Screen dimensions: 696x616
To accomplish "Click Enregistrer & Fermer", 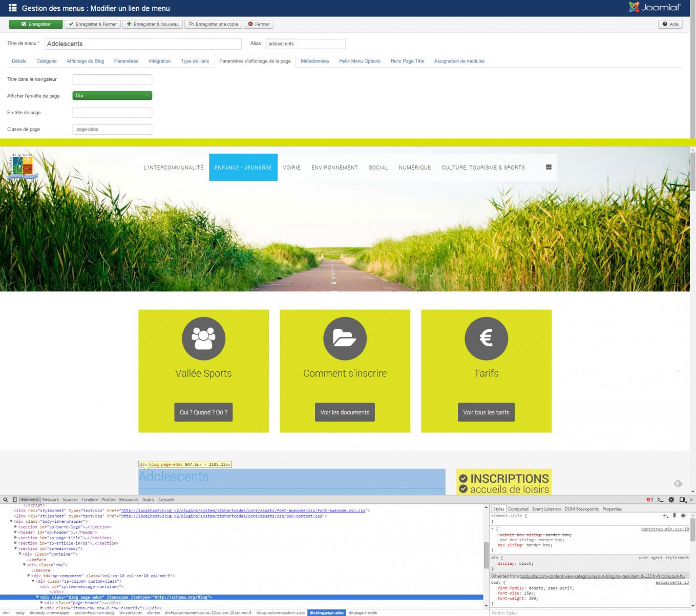I will (93, 24).
